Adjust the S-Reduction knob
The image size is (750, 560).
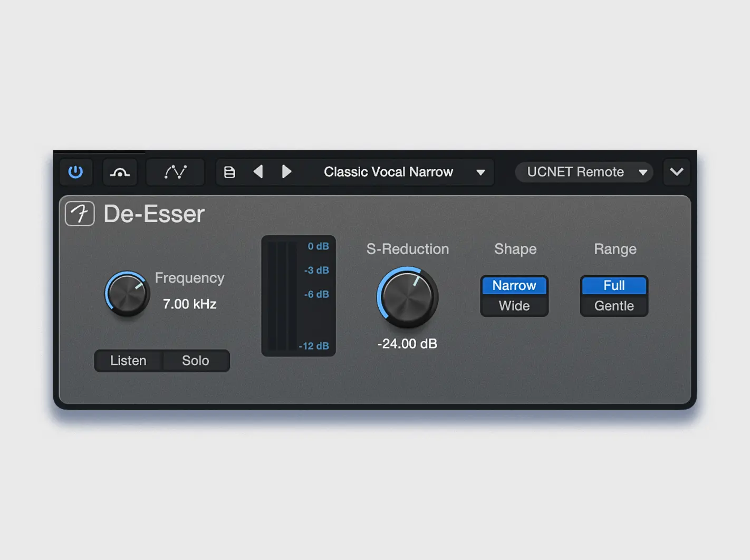[407, 298]
